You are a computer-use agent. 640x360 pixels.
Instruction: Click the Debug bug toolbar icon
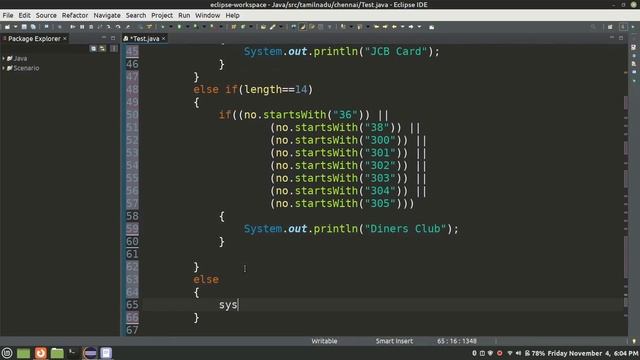click(162, 27)
